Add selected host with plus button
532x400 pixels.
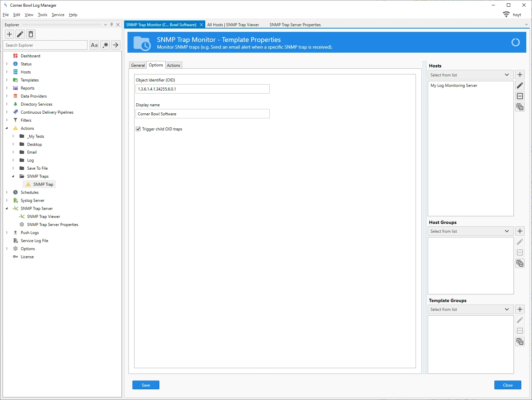pyautogui.click(x=520, y=75)
